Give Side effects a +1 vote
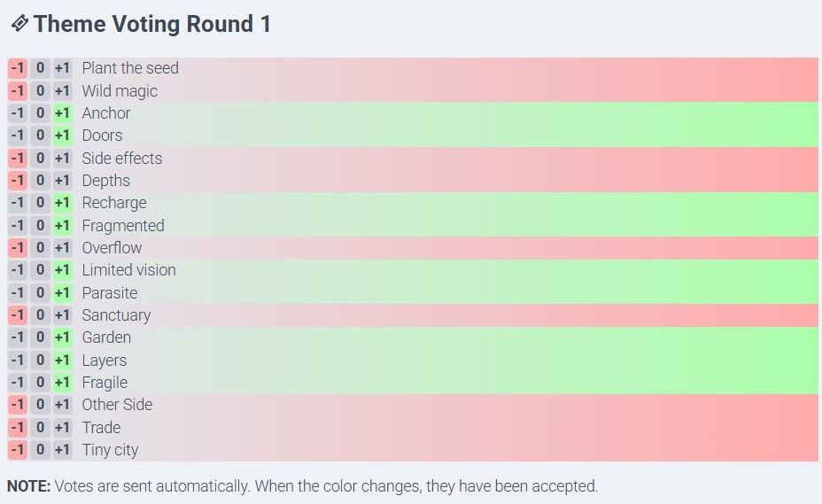The image size is (822, 504). pyautogui.click(x=62, y=158)
